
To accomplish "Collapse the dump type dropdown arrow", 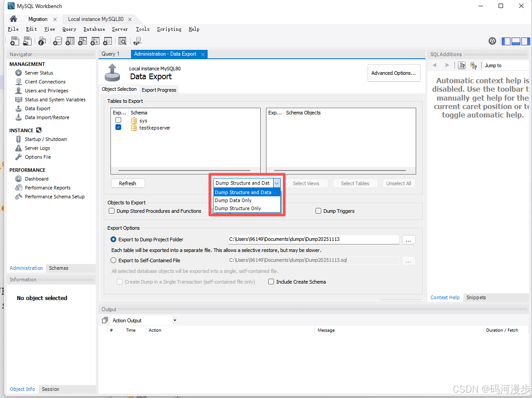I will (277, 183).
